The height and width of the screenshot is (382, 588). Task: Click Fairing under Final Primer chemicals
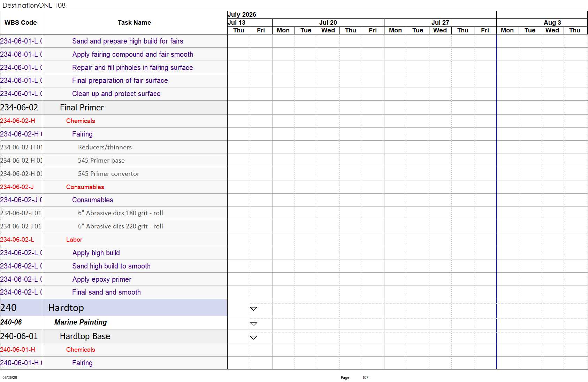[x=82, y=134]
